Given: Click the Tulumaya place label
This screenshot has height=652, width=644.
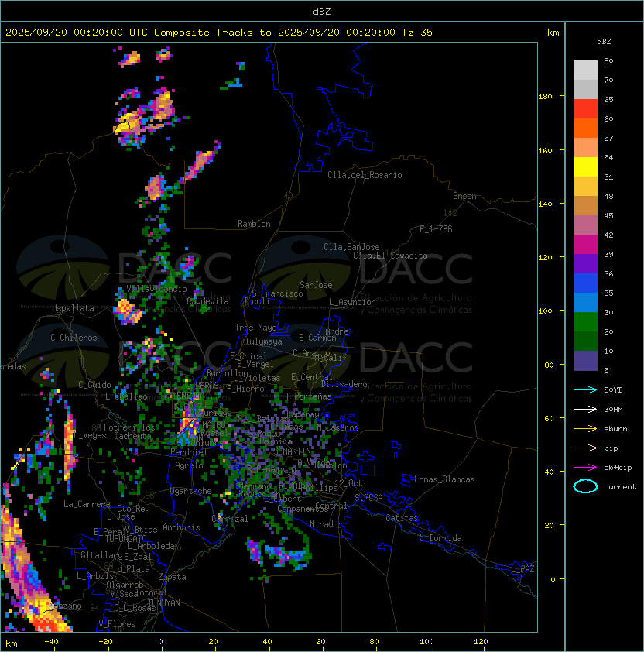Looking at the screenshot, I should 264,341.
